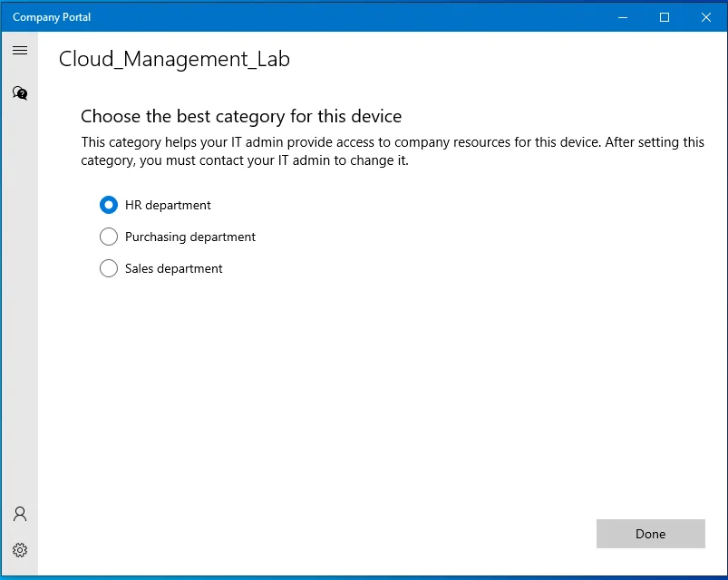Open the user account icon
Screen dimensions: 728x580
pyautogui.click(x=20, y=514)
